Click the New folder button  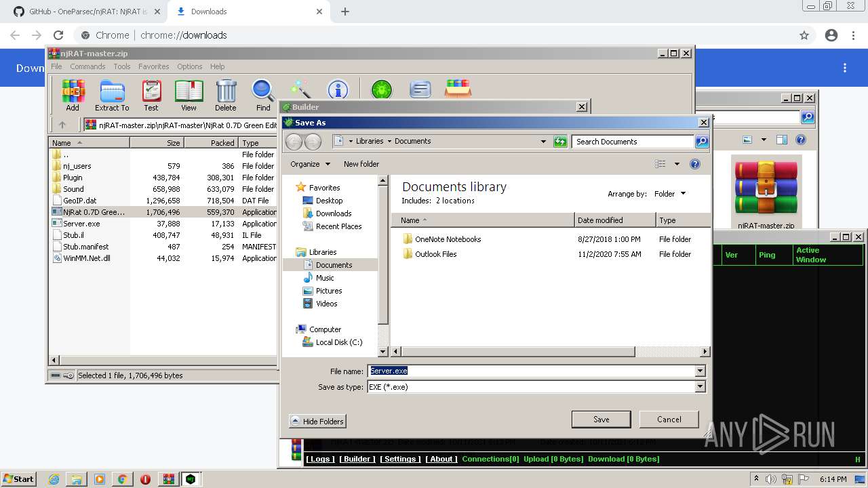click(x=361, y=164)
